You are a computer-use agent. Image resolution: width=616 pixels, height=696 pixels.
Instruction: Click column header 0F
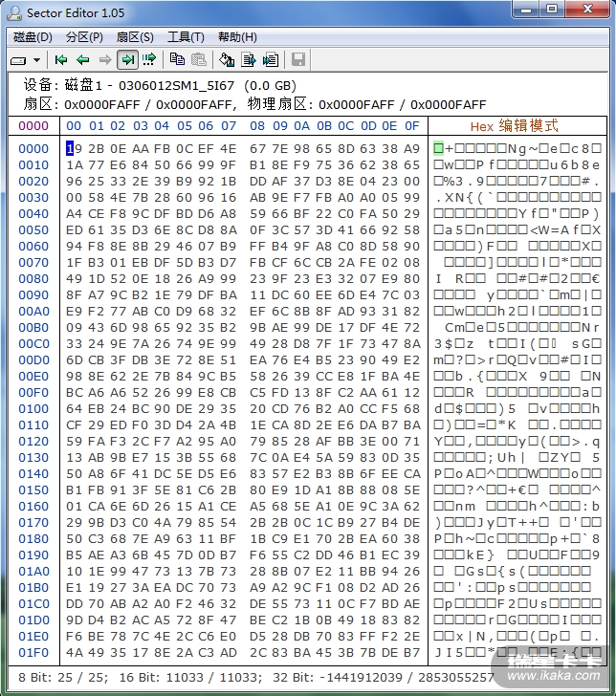pyautogui.click(x=412, y=126)
